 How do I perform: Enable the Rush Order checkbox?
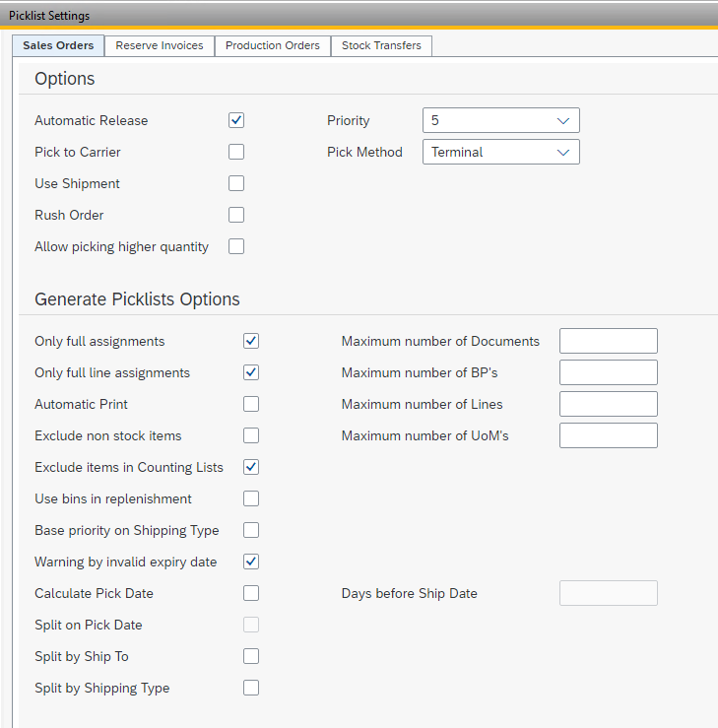tap(236, 215)
